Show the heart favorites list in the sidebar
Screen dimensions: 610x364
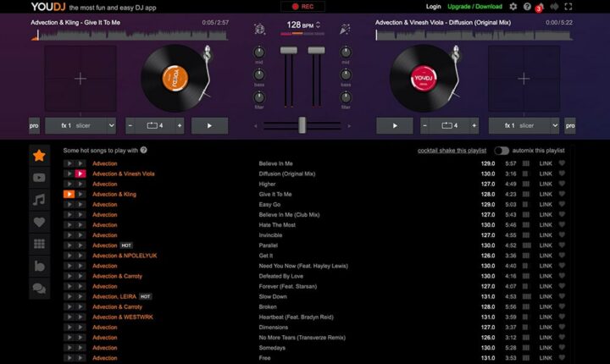(x=39, y=223)
